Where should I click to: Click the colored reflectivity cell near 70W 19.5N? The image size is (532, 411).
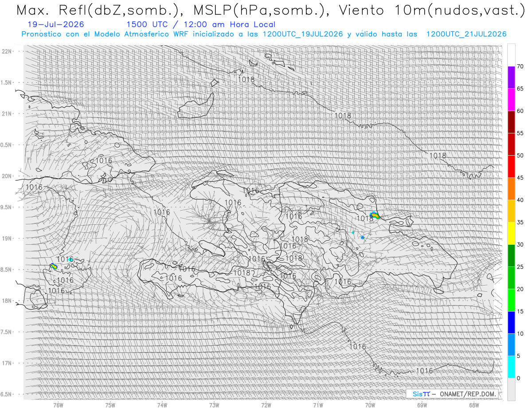(375, 215)
